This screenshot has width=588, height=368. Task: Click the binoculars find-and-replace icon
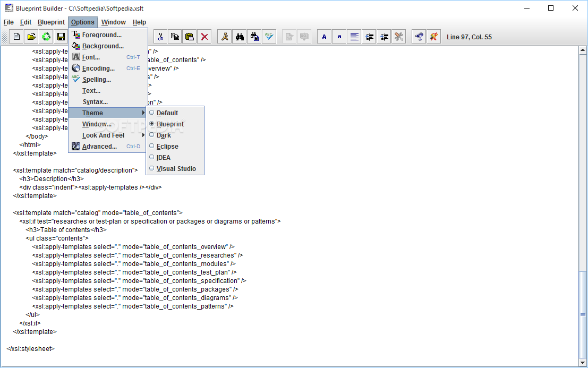pos(254,37)
